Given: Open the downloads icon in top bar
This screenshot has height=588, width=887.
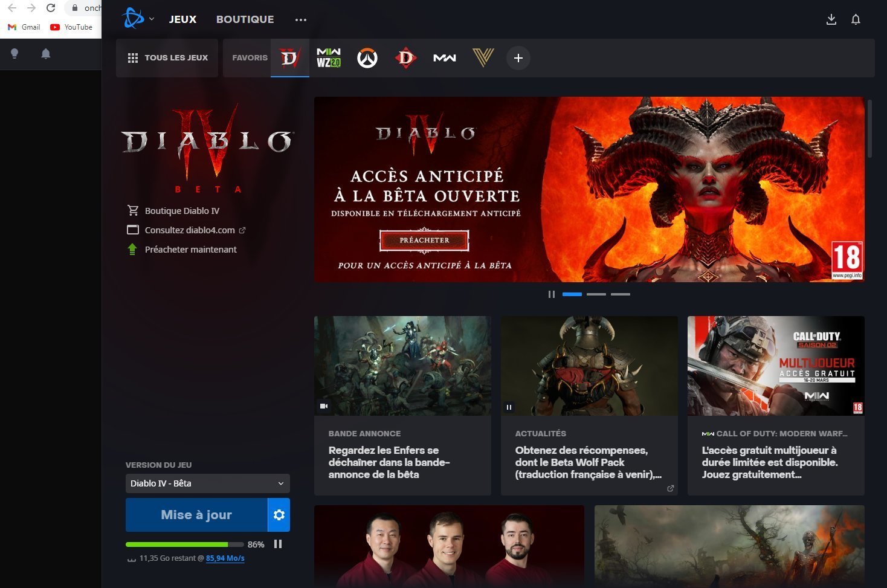Looking at the screenshot, I should (x=831, y=19).
